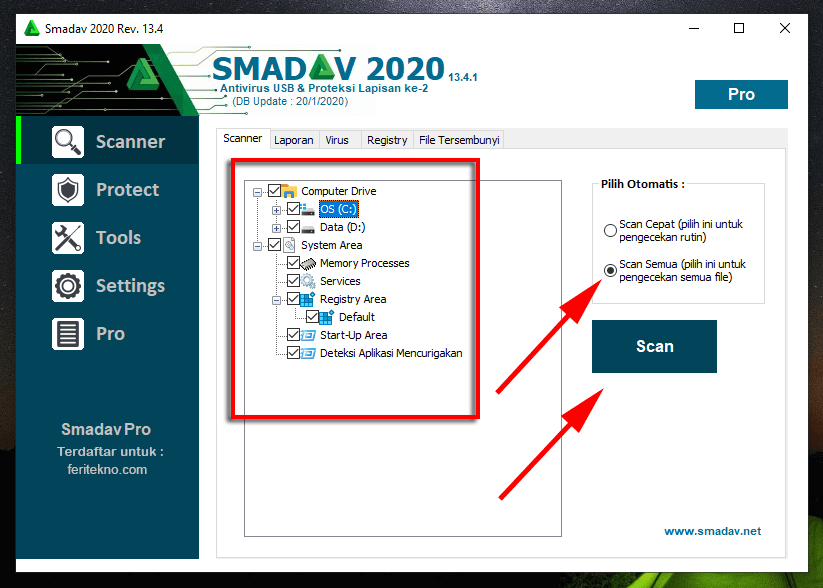Toggle the Registry Area checkbox
This screenshot has width=823, height=588.
(293, 299)
